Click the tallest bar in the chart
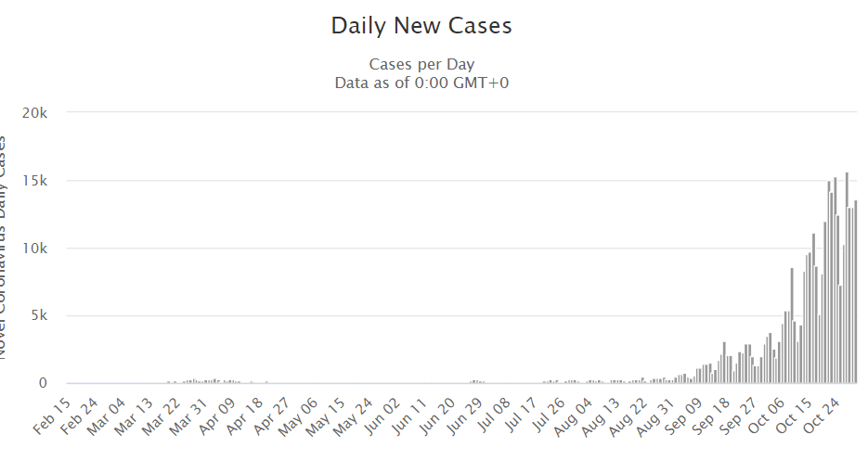This screenshot has height=460, width=868. click(847, 278)
